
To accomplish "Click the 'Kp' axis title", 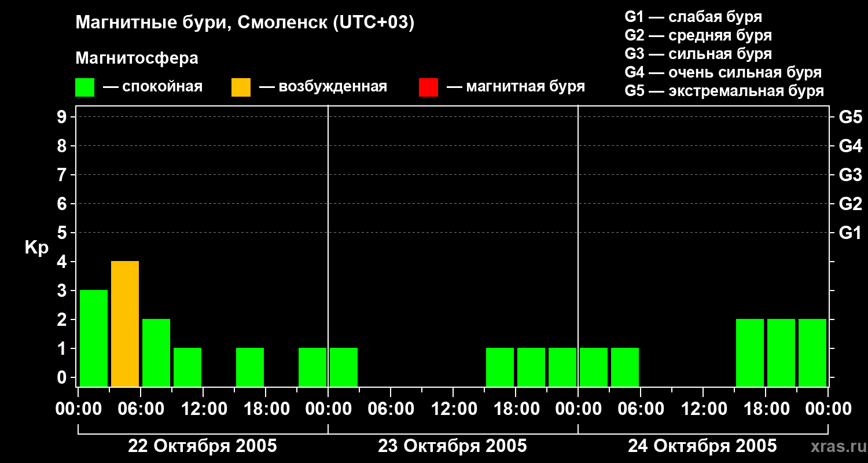I will (x=36, y=248).
